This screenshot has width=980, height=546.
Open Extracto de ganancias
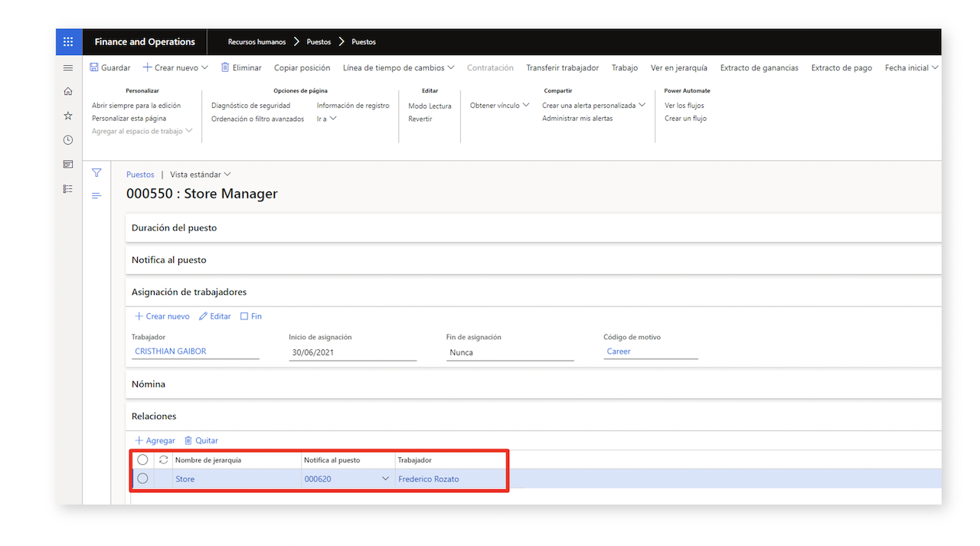[x=759, y=67]
